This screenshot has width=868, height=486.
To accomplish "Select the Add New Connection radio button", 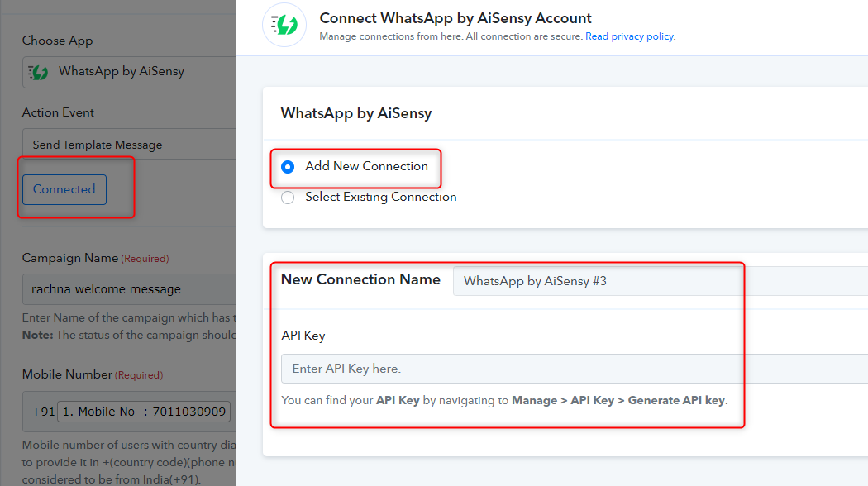I will (x=288, y=167).
